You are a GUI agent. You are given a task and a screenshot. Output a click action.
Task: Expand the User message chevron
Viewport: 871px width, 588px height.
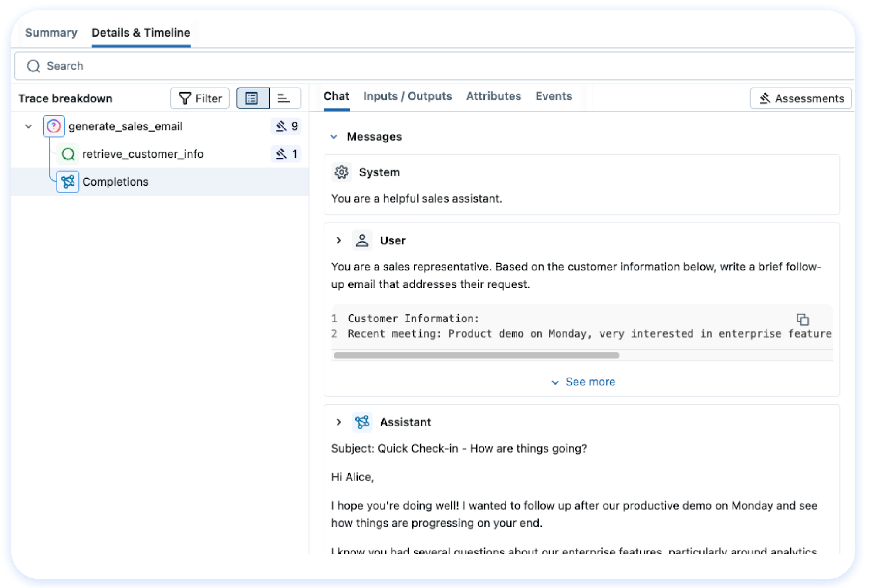(x=339, y=240)
